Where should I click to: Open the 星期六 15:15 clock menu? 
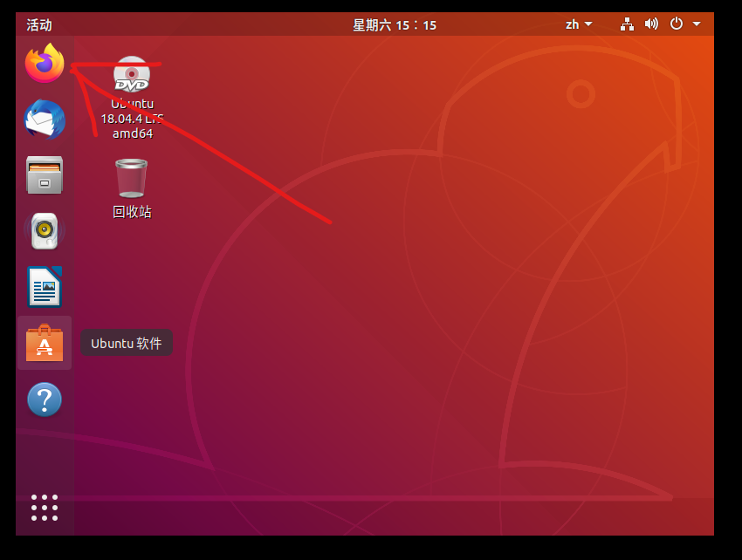coord(395,25)
